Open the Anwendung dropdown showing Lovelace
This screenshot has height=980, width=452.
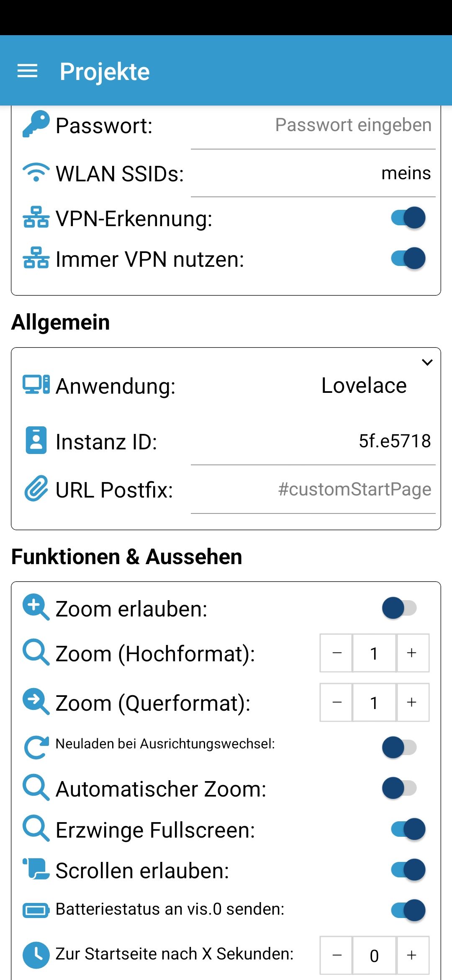pos(363,385)
